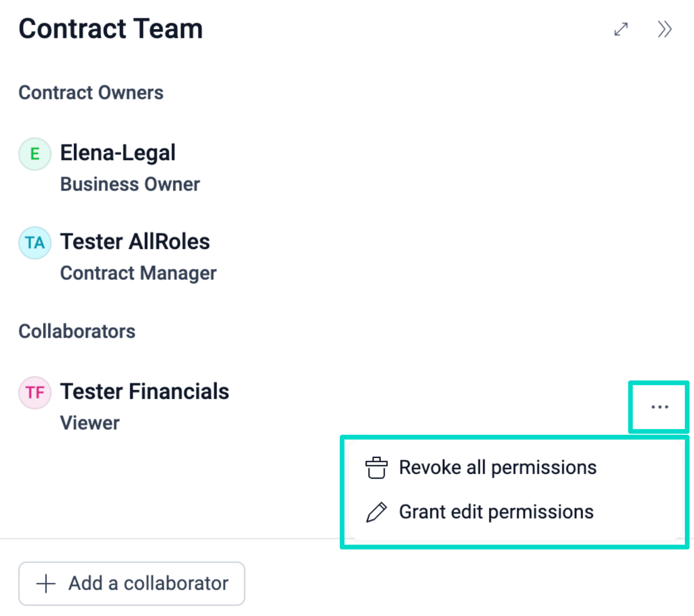Click Tester Financials' pink TF avatar
694x616 pixels.
[35, 393]
